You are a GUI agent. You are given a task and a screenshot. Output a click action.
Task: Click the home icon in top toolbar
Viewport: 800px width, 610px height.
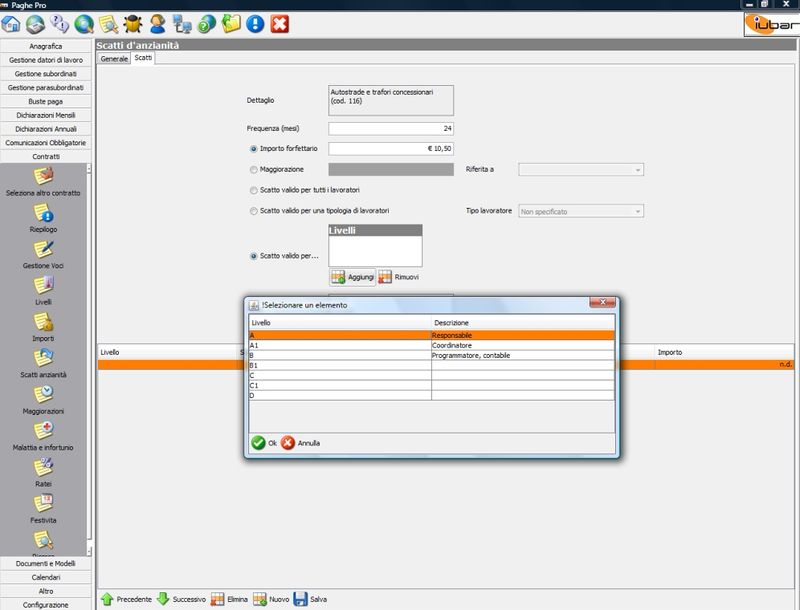(x=14, y=22)
